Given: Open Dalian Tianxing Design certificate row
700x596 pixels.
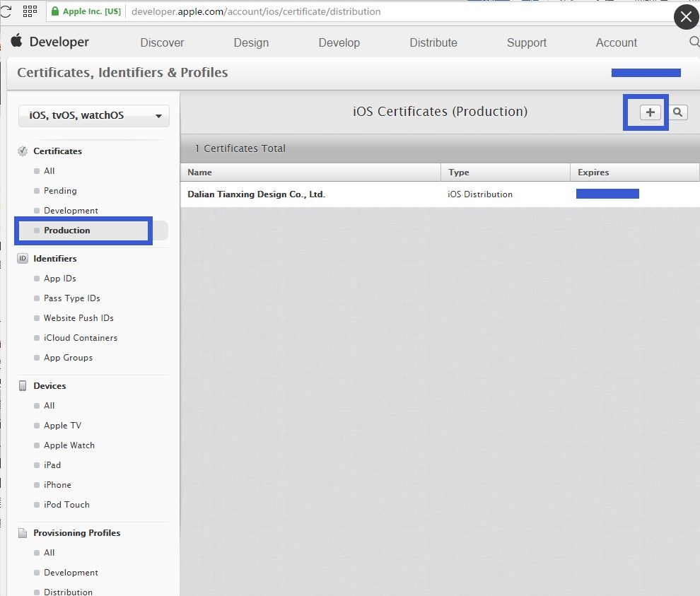Looking at the screenshot, I should pos(256,194).
